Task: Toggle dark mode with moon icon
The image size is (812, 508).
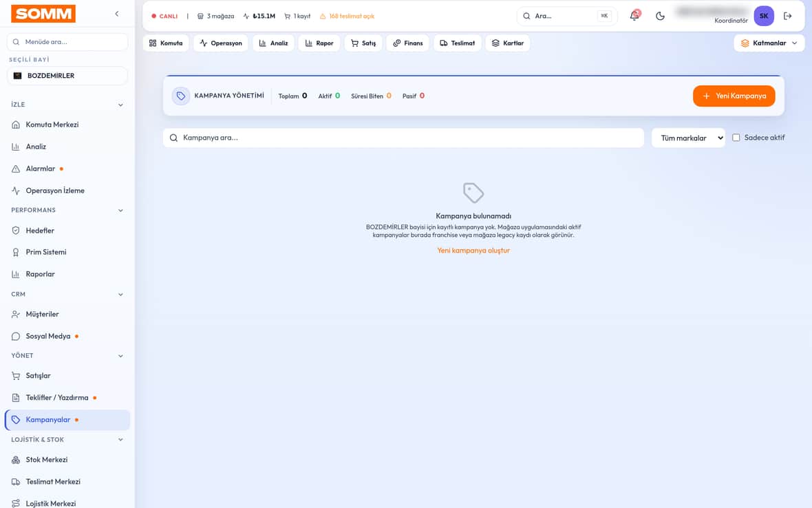Action: [660, 16]
